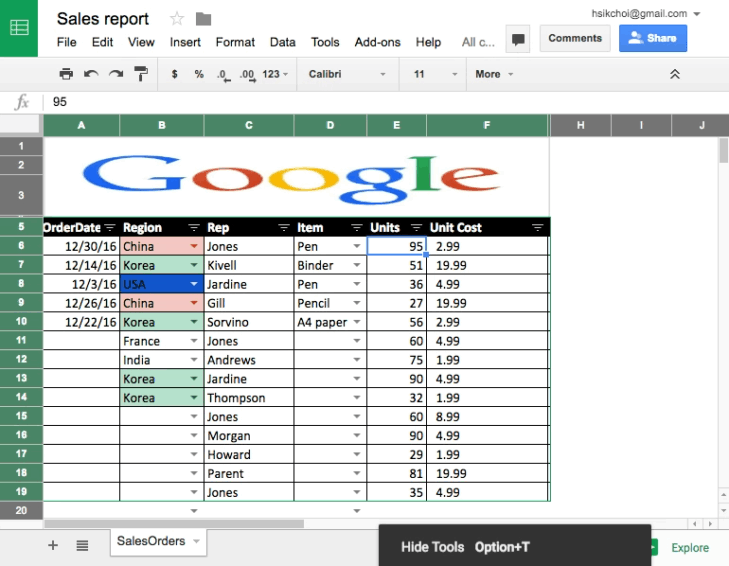Open Region dropdown for India row
The height and width of the screenshot is (566, 729).
pos(194,360)
